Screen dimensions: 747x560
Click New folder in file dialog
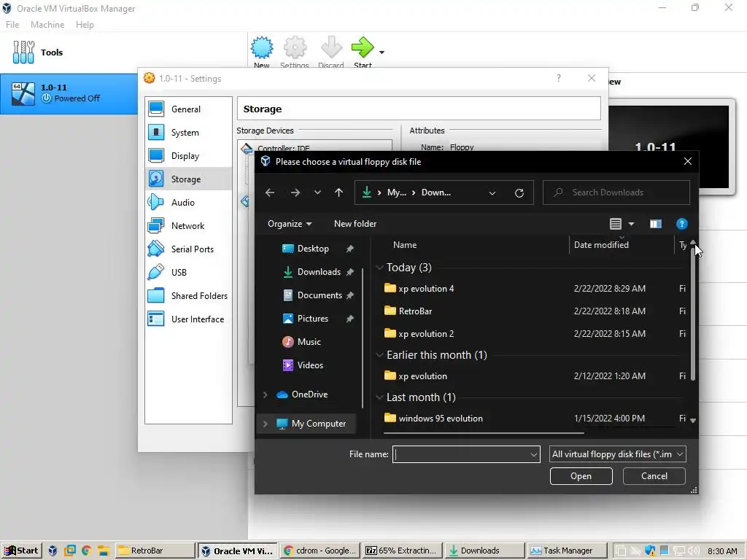pyautogui.click(x=355, y=224)
